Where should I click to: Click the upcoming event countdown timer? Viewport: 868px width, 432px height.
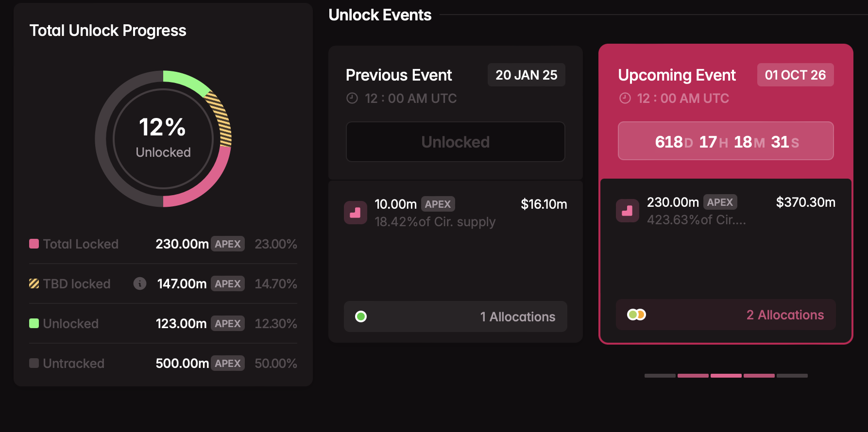(x=726, y=141)
